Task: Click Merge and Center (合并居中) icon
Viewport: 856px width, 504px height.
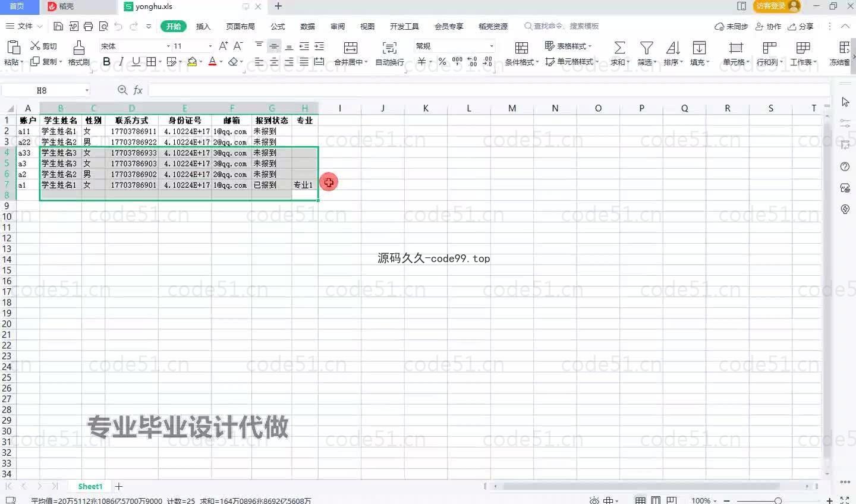Action: pos(351,48)
